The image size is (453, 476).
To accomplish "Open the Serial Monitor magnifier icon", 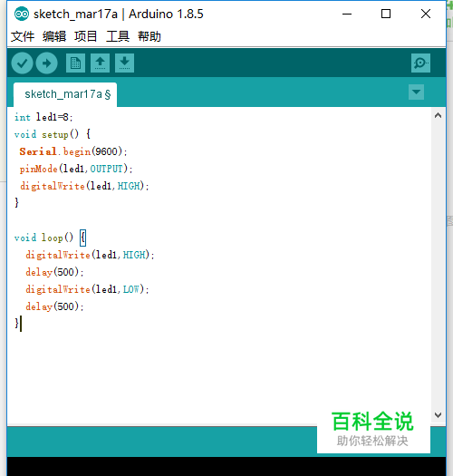I will tap(420, 63).
